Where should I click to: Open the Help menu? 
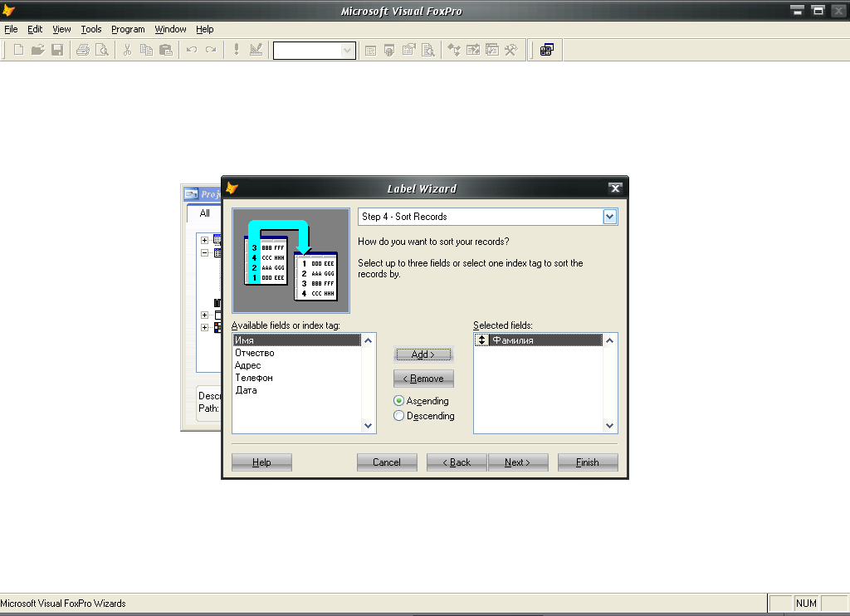click(204, 29)
